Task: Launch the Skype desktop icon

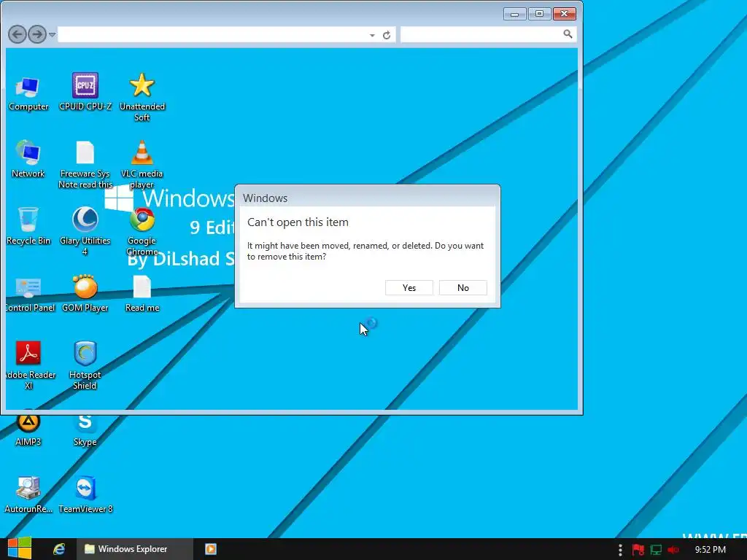Action: (x=85, y=428)
